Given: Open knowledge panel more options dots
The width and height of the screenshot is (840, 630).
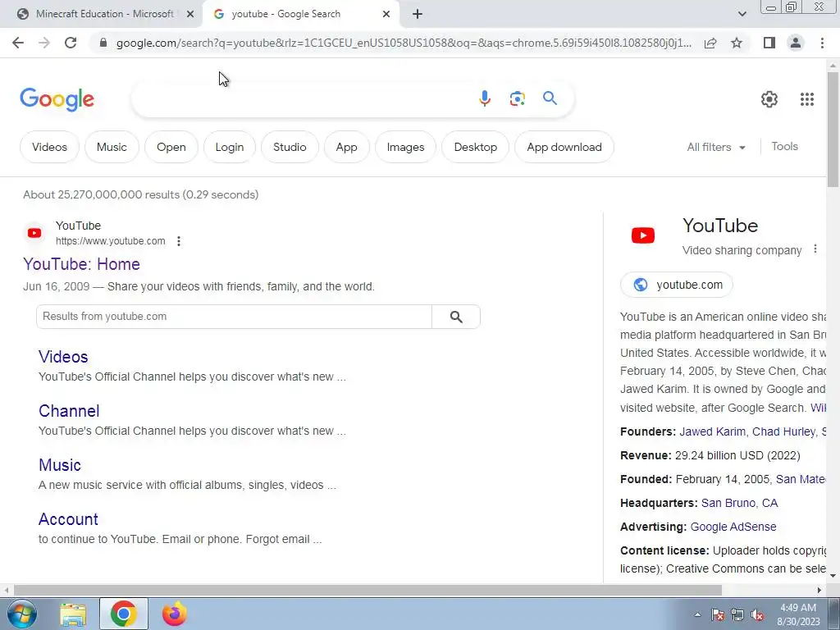Looking at the screenshot, I should [x=815, y=249].
